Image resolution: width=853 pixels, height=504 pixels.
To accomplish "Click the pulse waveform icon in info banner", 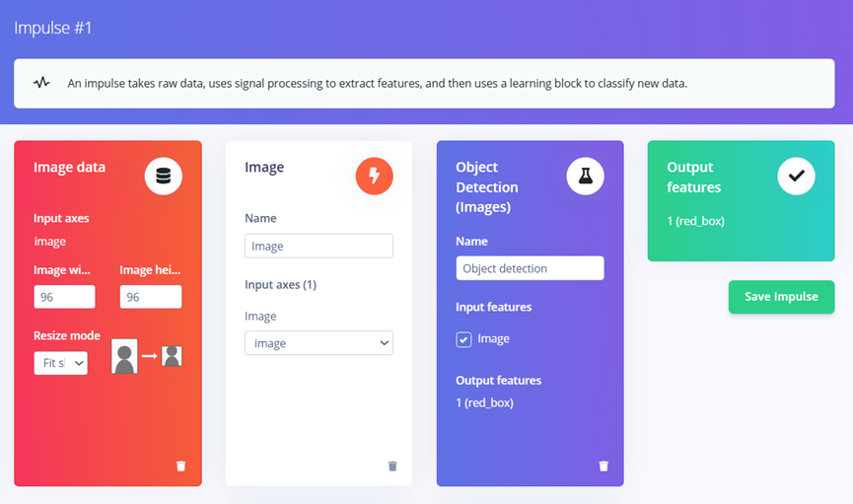I will click(x=41, y=83).
